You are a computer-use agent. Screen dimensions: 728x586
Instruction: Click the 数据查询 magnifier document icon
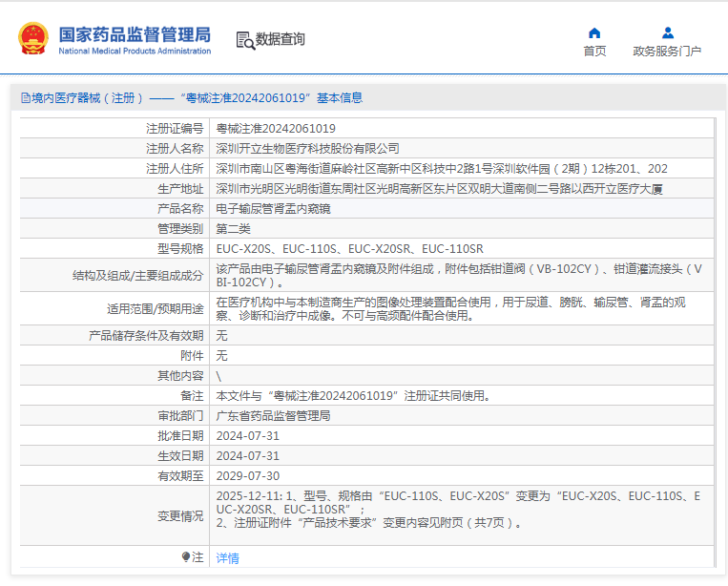[x=245, y=40]
